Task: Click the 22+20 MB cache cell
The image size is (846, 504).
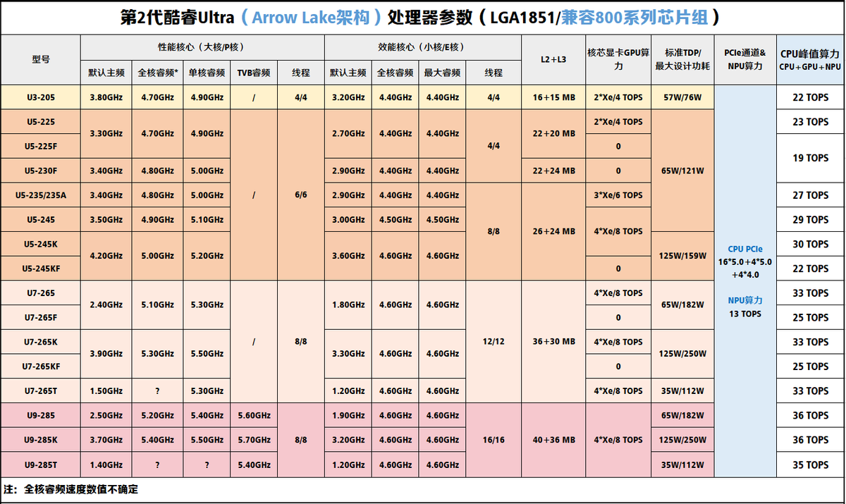Action: coord(553,134)
